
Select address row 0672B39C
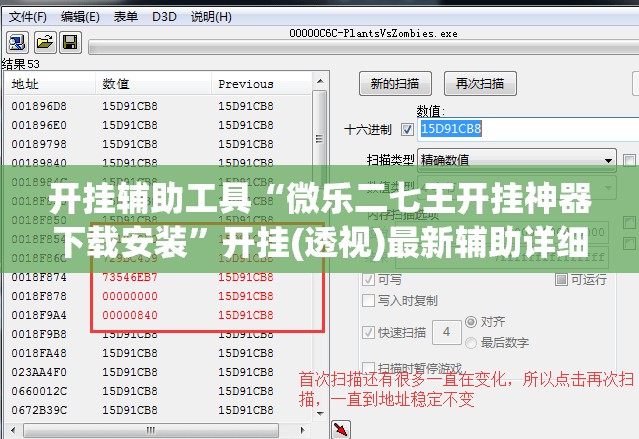158,410
